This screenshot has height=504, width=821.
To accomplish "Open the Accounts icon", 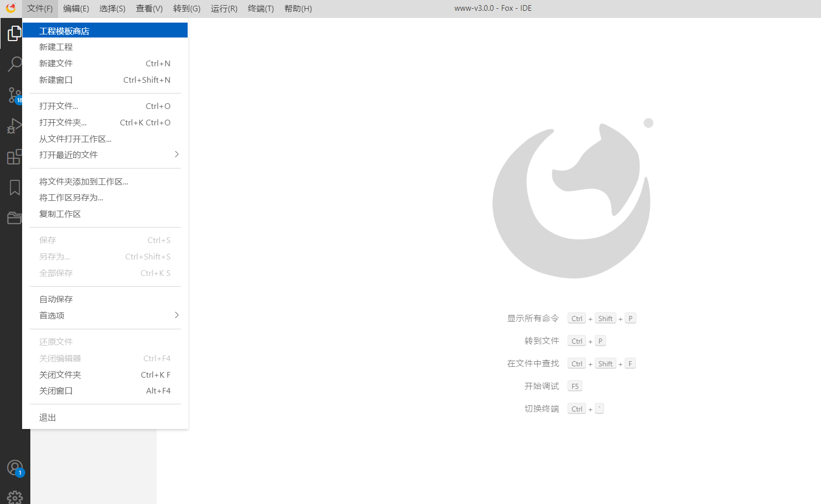I will coord(14,468).
